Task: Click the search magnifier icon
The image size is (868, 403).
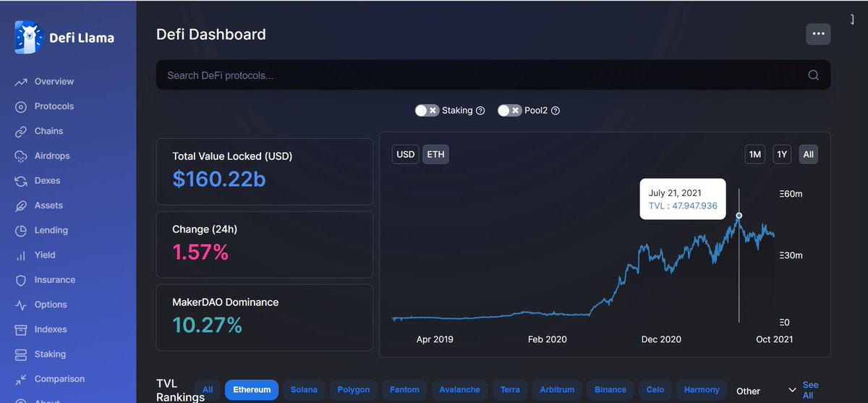Action: (813, 75)
